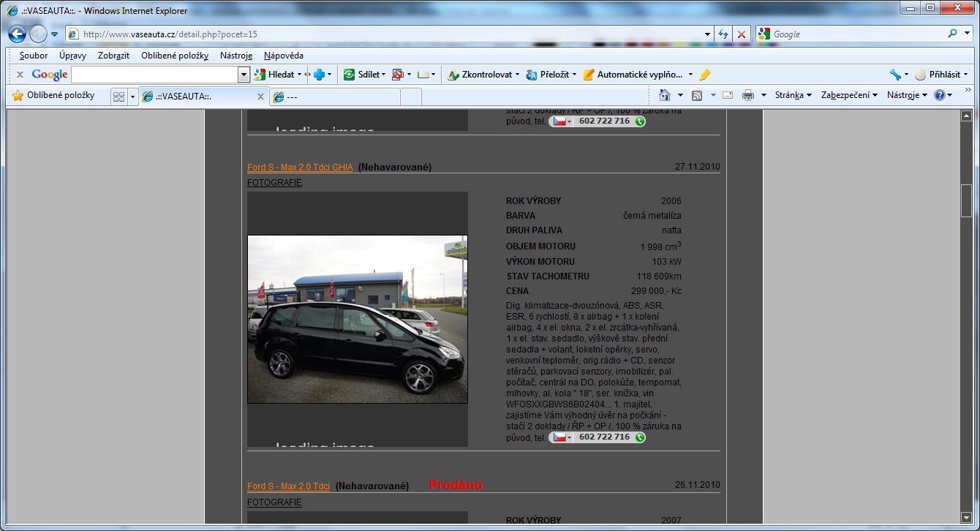Click the Refresh page icon
The image size is (980, 531).
[x=723, y=34]
